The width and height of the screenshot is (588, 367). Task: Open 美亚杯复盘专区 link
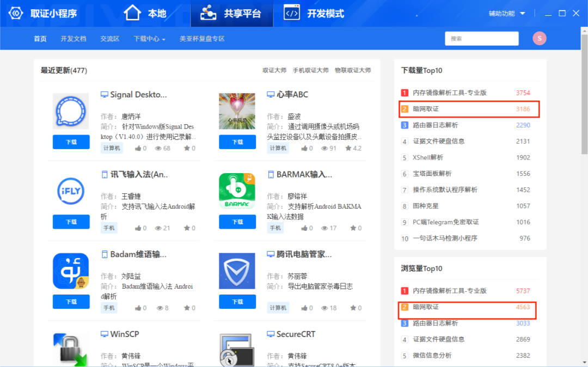(x=202, y=39)
